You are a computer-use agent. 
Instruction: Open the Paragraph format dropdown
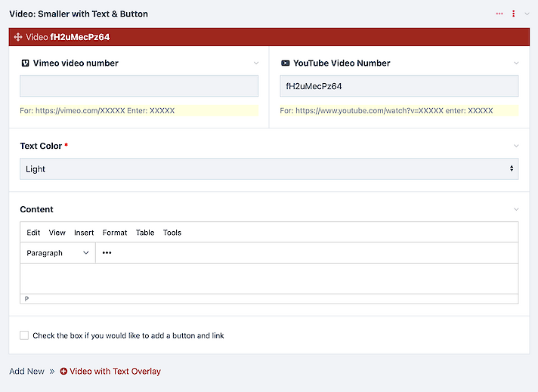pyautogui.click(x=57, y=253)
